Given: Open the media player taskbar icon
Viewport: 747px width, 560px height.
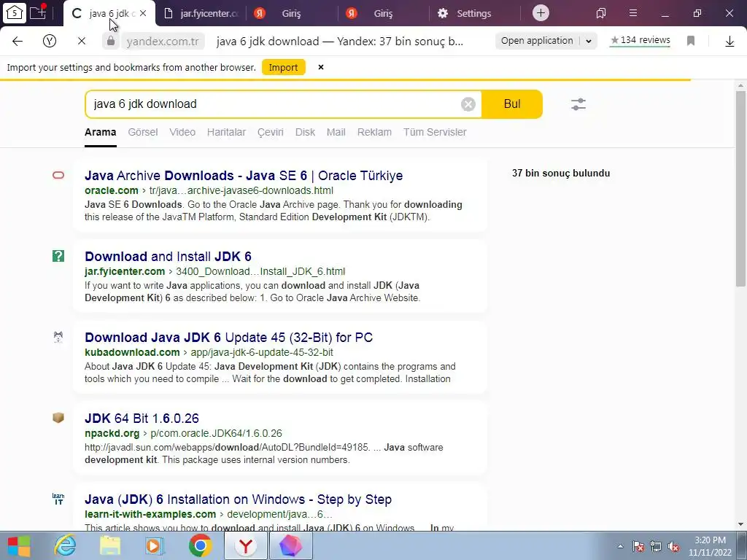Looking at the screenshot, I should pyautogui.click(x=155, y=545).
